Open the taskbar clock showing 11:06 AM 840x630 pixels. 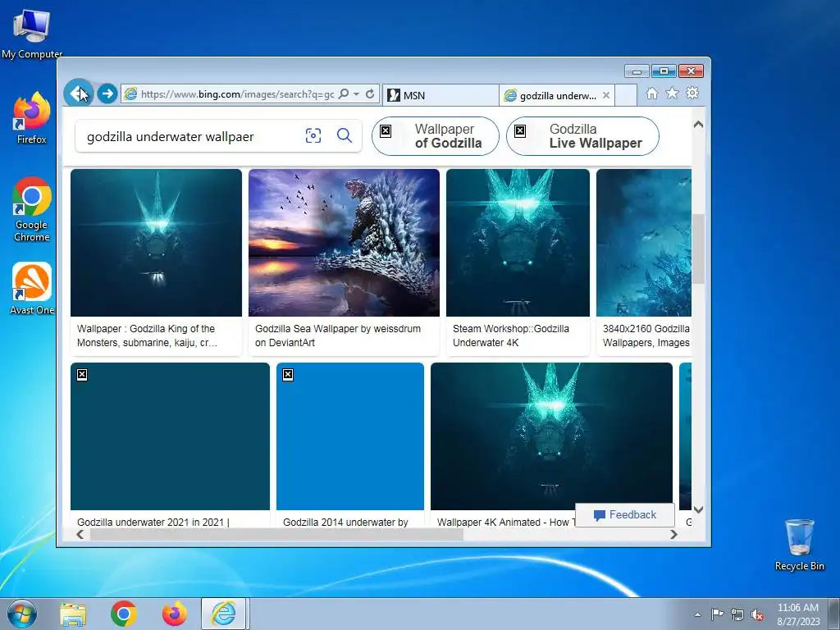(798, 614)
